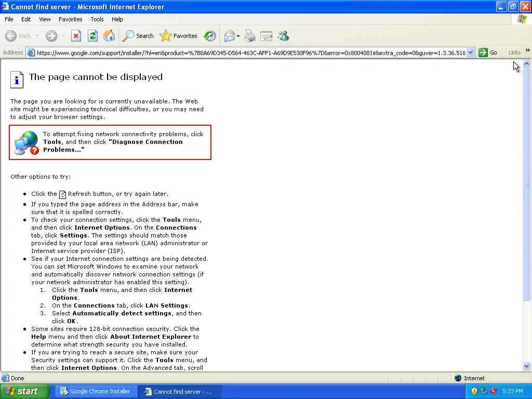
Task: Go to the Home page icon
Action: tap(109, 36)
